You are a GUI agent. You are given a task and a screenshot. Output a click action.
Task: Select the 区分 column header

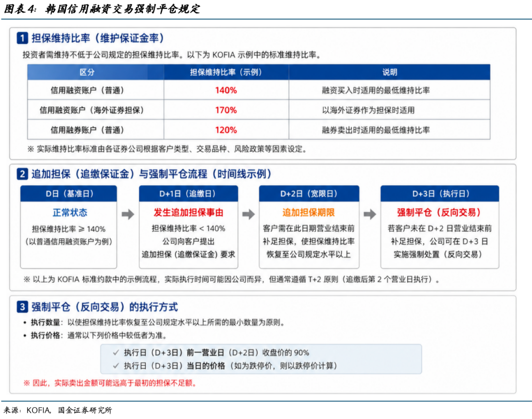(96, 72)
